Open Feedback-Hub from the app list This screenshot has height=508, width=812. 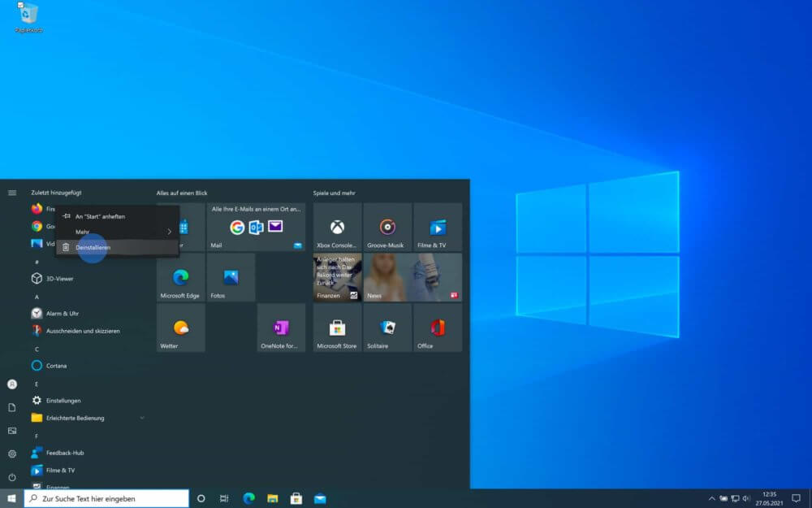click(x=65, y=453)
